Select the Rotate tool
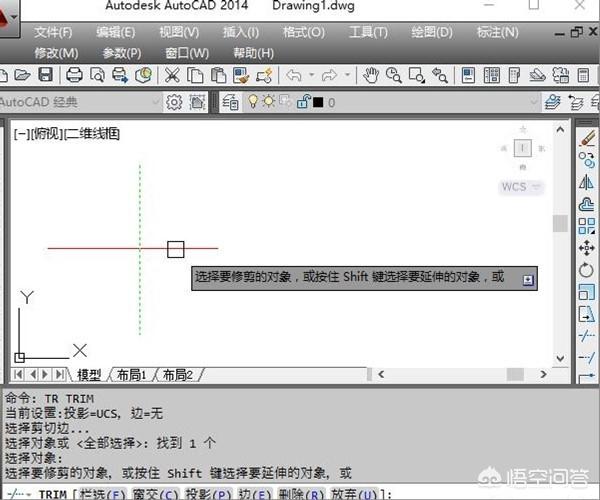This screenshot has width=600, height=500. [587, 270]
